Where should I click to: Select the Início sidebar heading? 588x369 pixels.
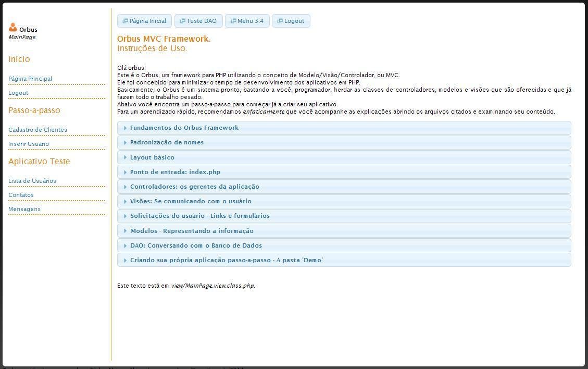(x=19, y=59)
